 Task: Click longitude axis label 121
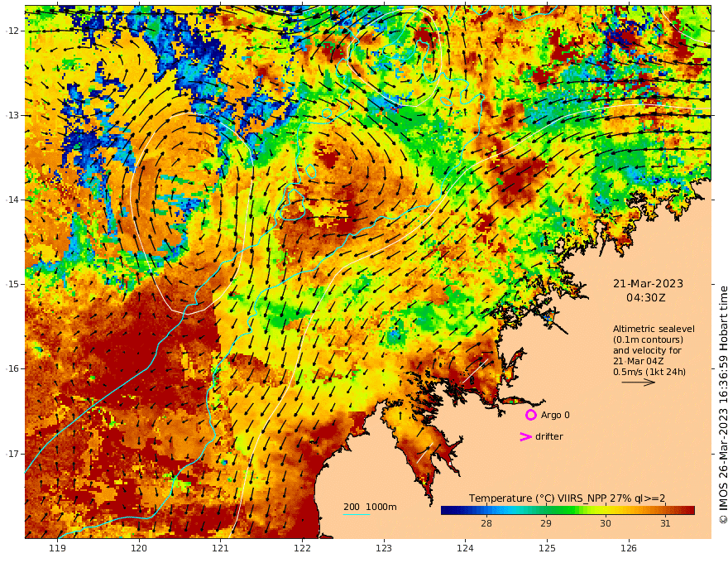221,548
